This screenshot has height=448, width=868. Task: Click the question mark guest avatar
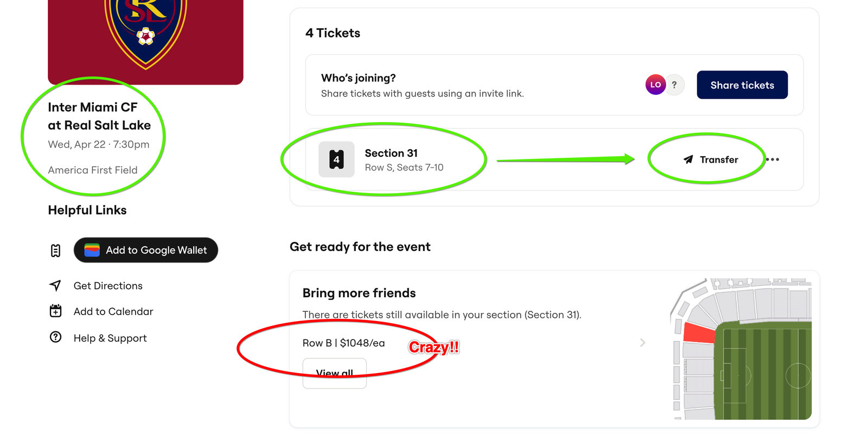tap(674, 85)
